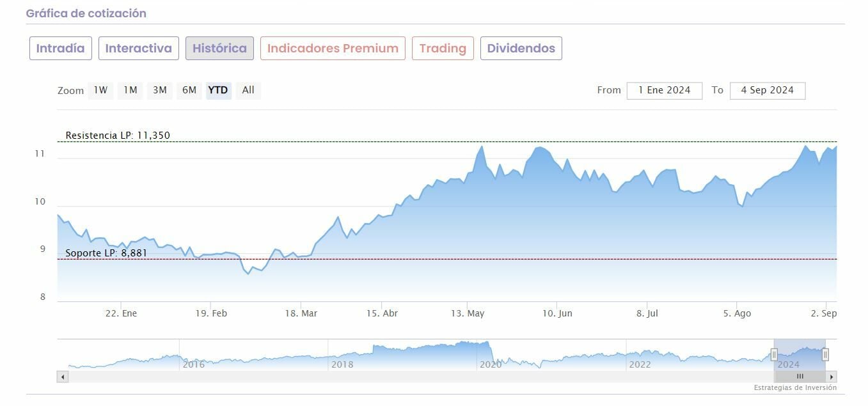Click the navigator scroll-left arrow

(x=63, y=377)
